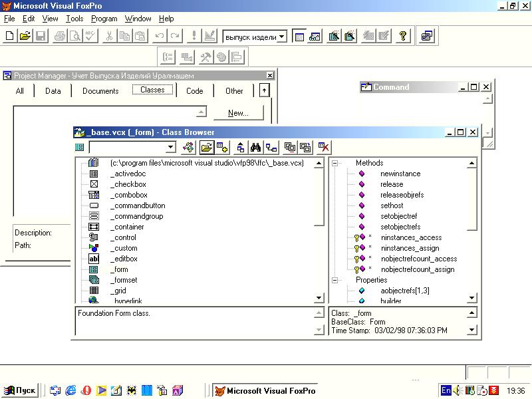Screen dimensions: 532x399
Task: Click the Undo toolbar icon
Action: tap(160, 36)
